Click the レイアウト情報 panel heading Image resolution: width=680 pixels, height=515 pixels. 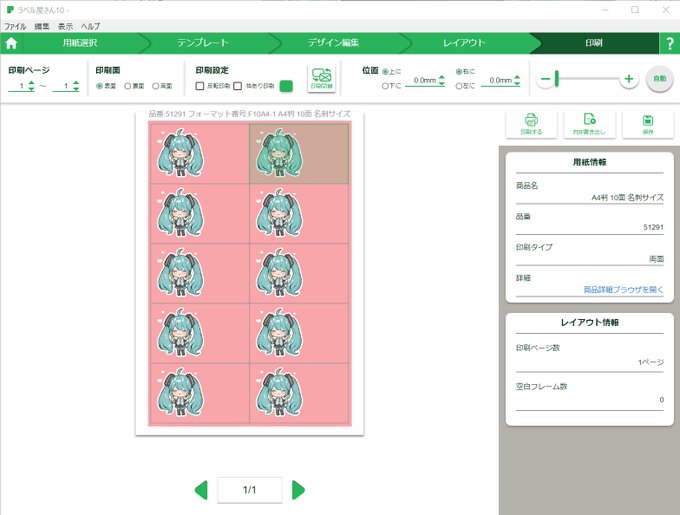click(x=589, y=323)
